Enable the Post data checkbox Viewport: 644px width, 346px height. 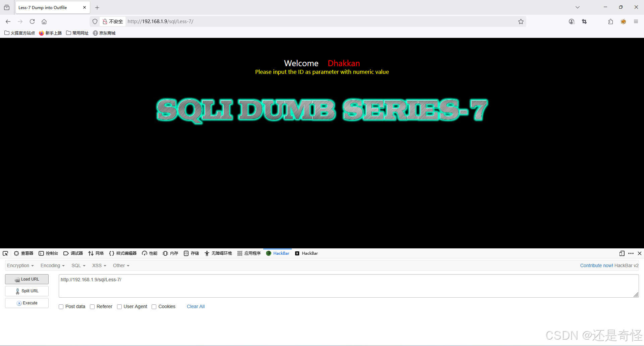[x=61, y=307]
